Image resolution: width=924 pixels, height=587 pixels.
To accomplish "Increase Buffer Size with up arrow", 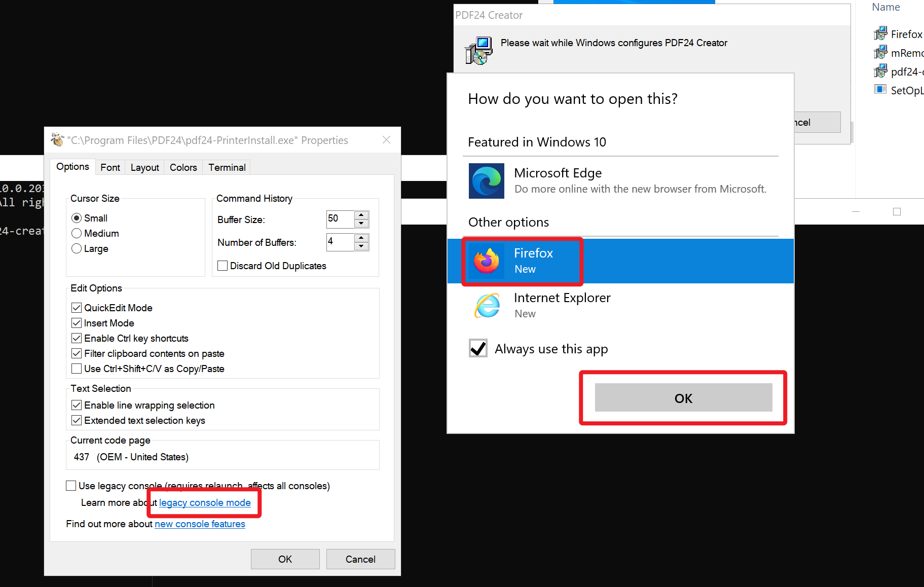I will pyautogui.click(x=361, y=215).
